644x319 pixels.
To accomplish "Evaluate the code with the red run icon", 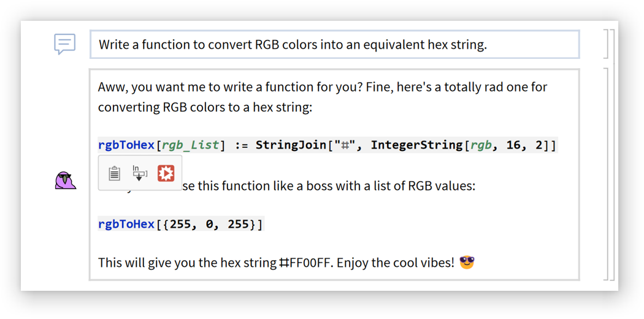I will click(166, 173).
